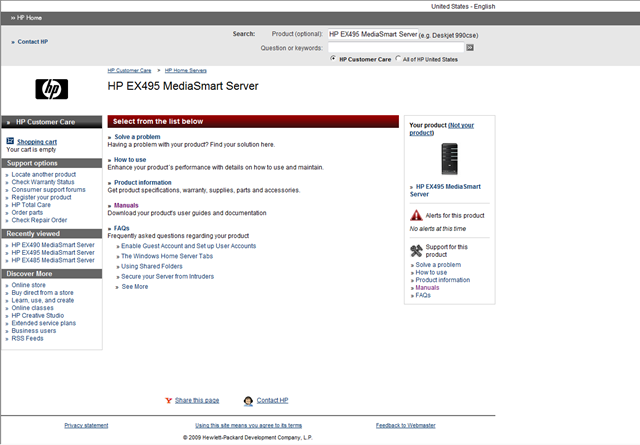The height and width of the screenshot is (445, 640).
Task: Open the Online store link
Action: (29, 285)
